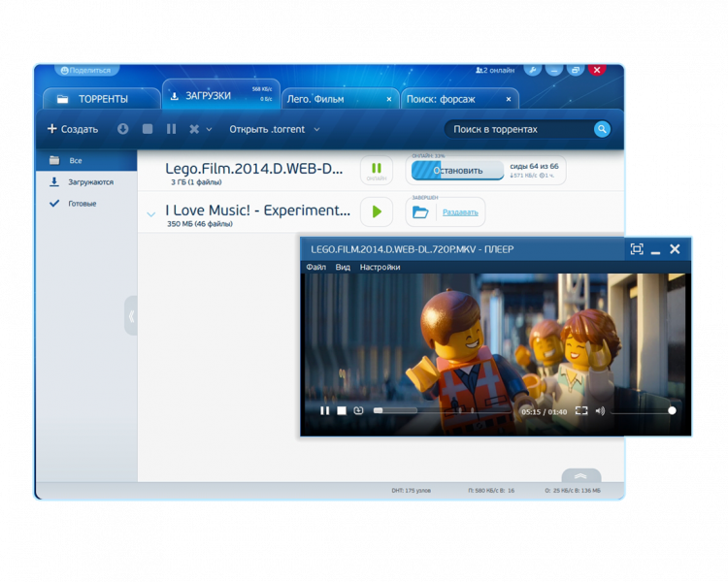Open folder of I Love Music torrent
This screenshot has height=582, width=728.
[x=420, y=211]
